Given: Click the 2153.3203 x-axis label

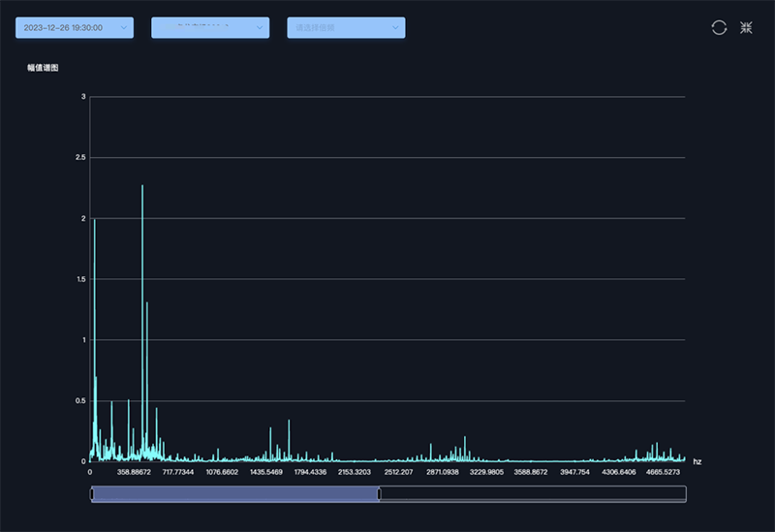Looking at the screenshot, I should point(355,472).
